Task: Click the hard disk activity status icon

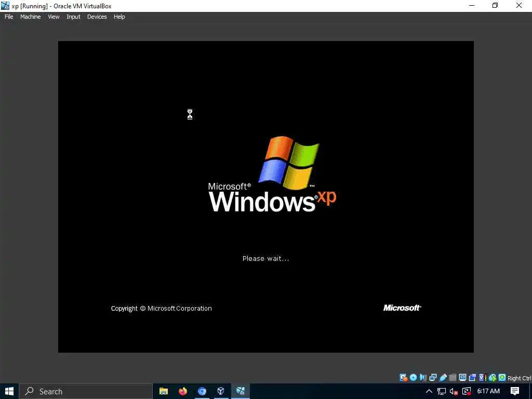Action: pos(403,378)
